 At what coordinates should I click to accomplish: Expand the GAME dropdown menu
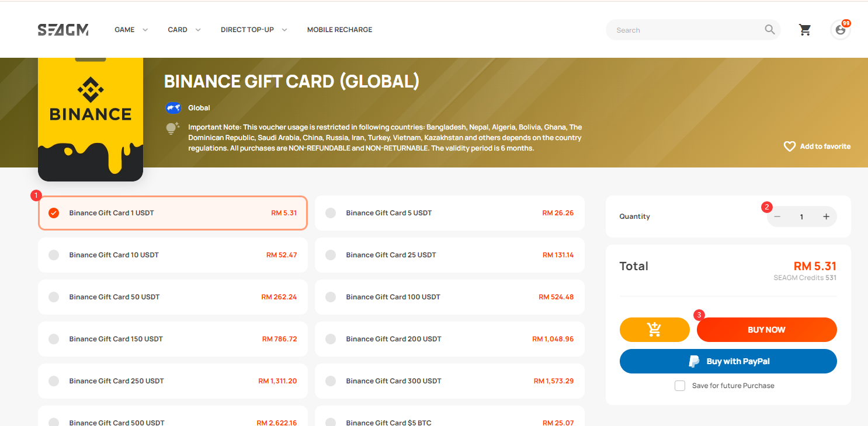coord(131,30)
